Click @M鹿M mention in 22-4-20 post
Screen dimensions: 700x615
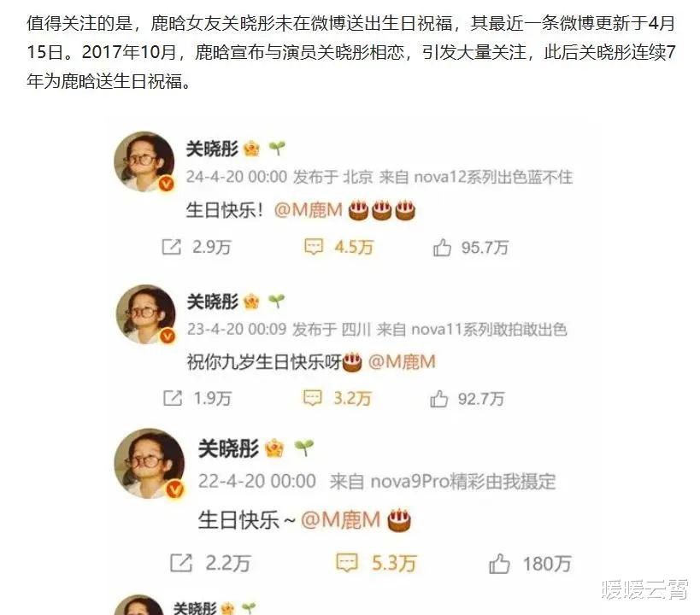click(341, 520)
